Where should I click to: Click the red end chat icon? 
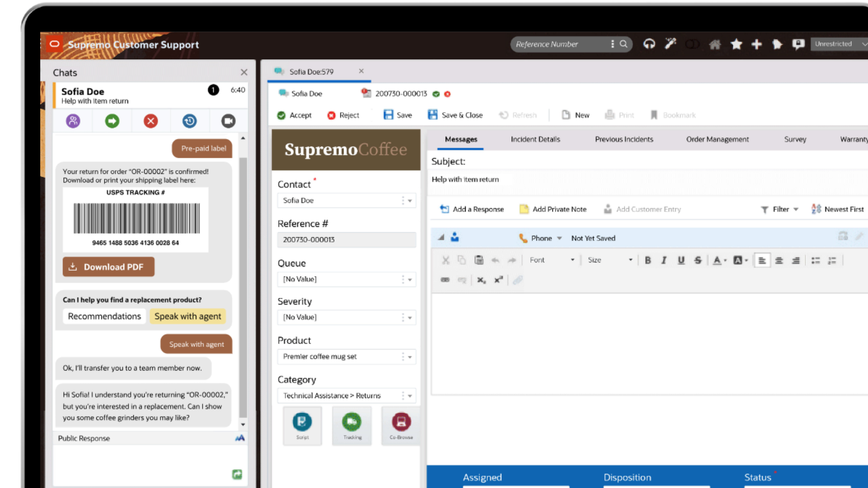tap(151, 121)
